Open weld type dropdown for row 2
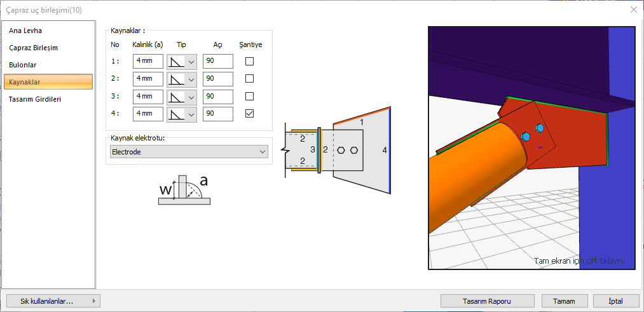Image resolution: width=644 pixels, height=312 pixels. click(x=182, y=79)
